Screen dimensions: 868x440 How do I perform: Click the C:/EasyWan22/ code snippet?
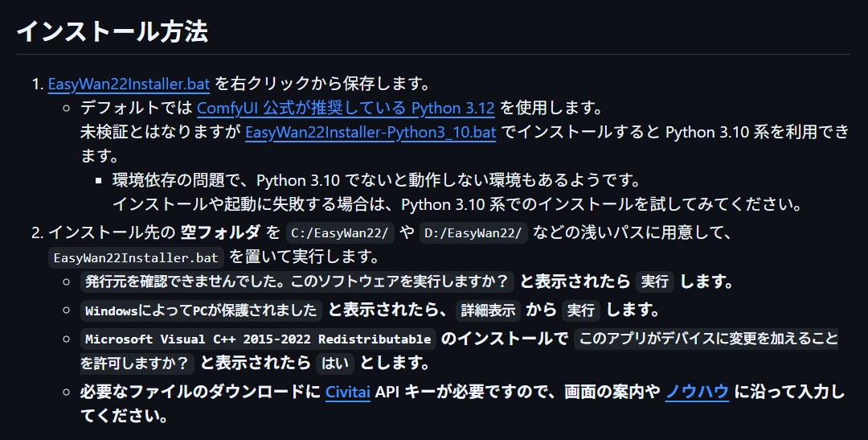(342, 234)
